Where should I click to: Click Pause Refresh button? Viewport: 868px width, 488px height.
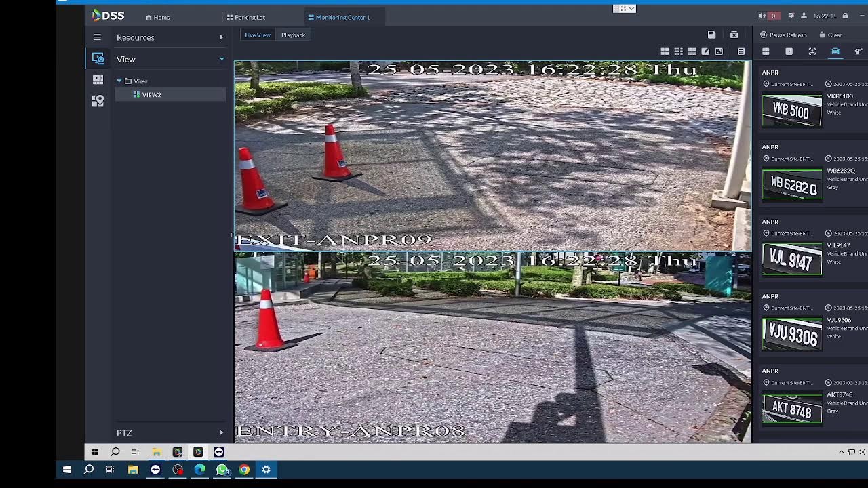coord(783,35)
